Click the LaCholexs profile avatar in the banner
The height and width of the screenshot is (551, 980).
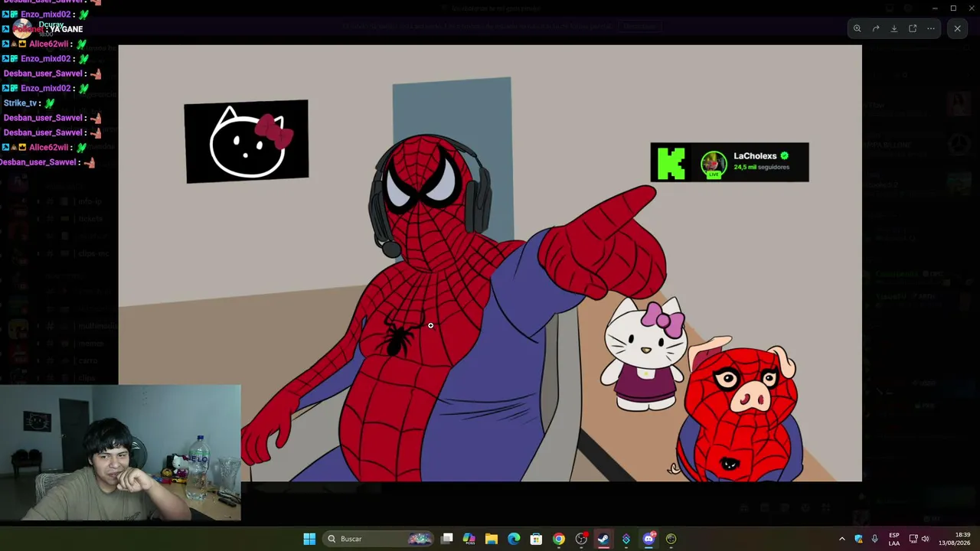click(x=714, y=164)
